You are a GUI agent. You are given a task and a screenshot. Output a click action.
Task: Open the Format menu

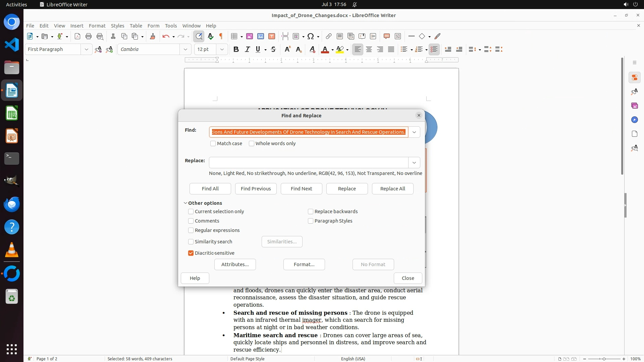(97, 25)
